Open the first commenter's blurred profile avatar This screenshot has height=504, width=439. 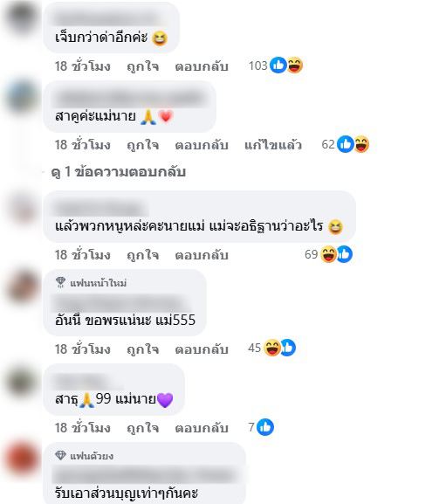click(22, 17)
